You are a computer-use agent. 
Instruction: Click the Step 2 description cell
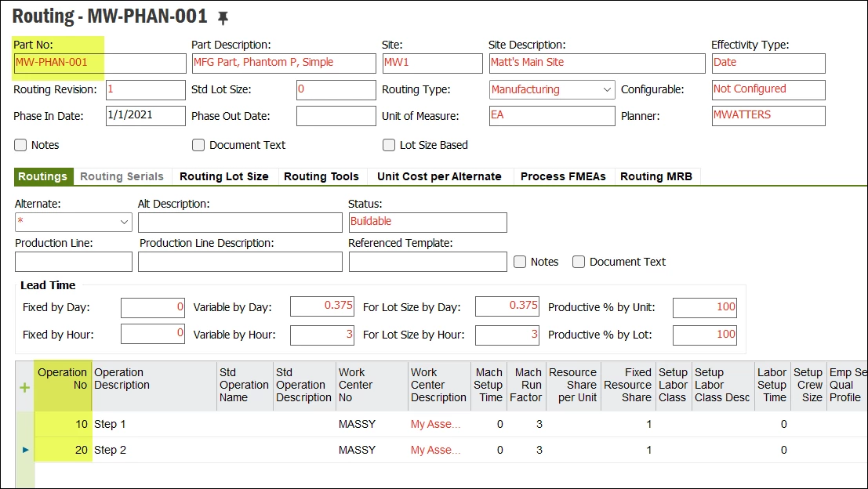click(x=154, y=450)
